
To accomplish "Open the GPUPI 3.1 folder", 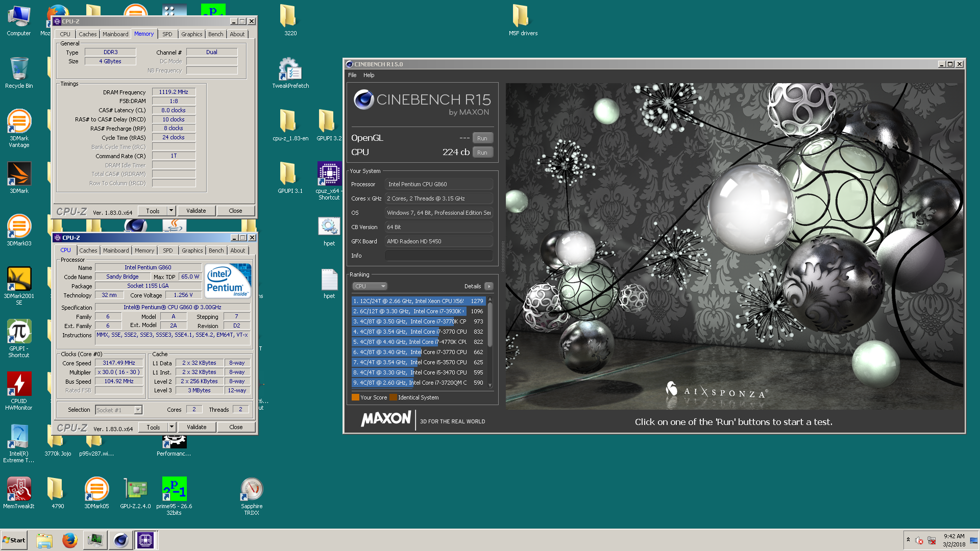I will pyautogui.click(x=290, y=178).
